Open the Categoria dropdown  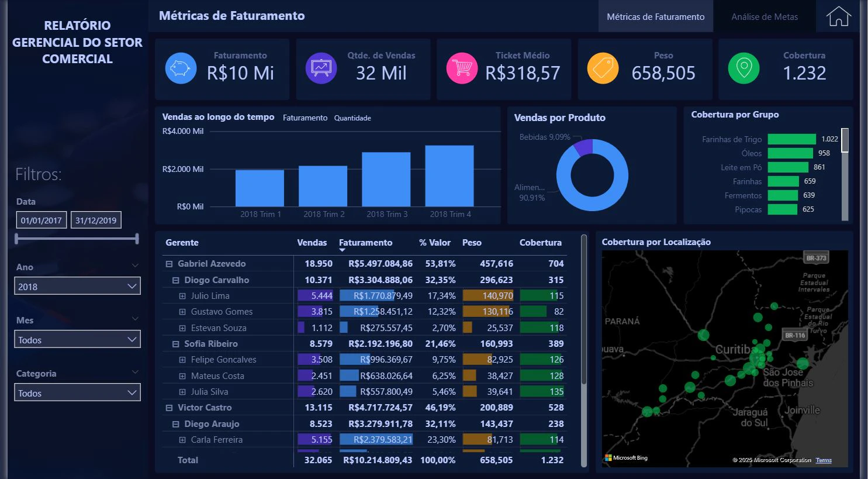77,392
